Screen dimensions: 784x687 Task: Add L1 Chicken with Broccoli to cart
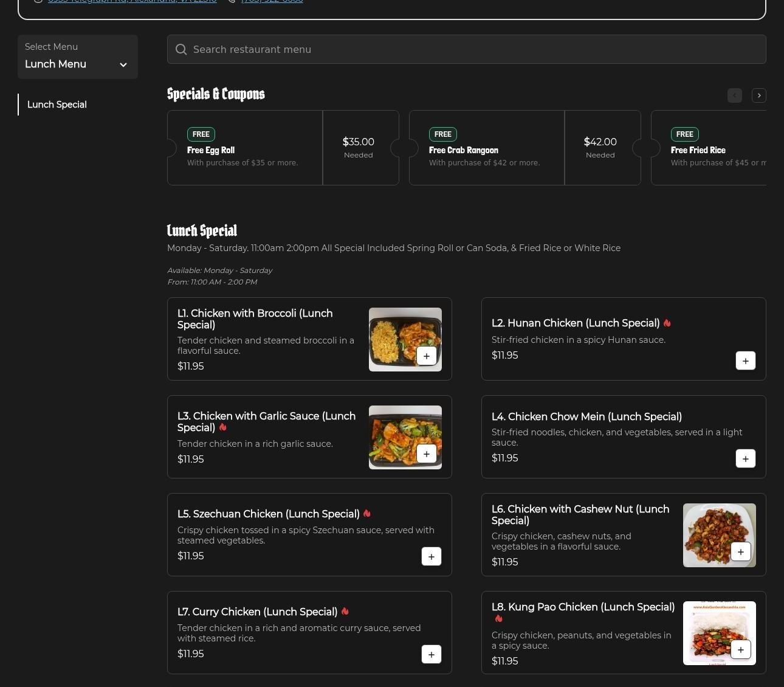(x=426, y=356)
